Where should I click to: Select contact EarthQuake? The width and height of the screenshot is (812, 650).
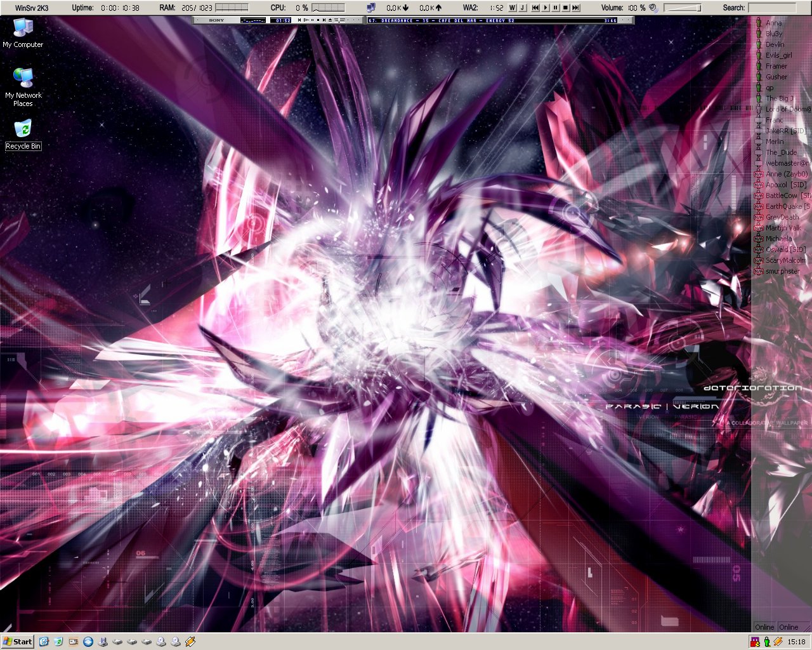(788, 206)
